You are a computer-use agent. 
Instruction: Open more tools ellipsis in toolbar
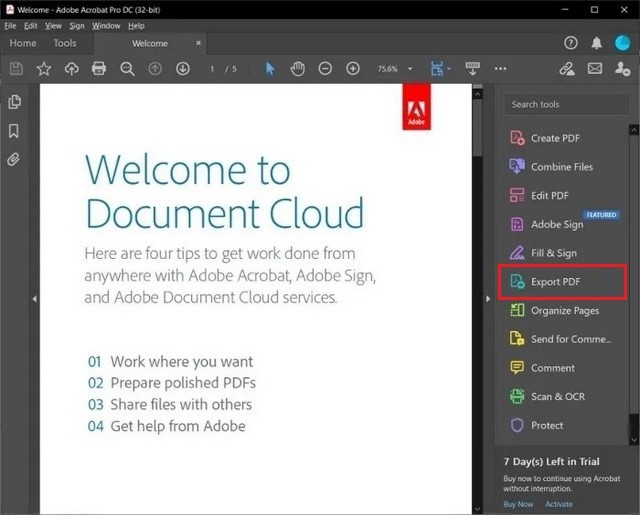coord(500,69)
